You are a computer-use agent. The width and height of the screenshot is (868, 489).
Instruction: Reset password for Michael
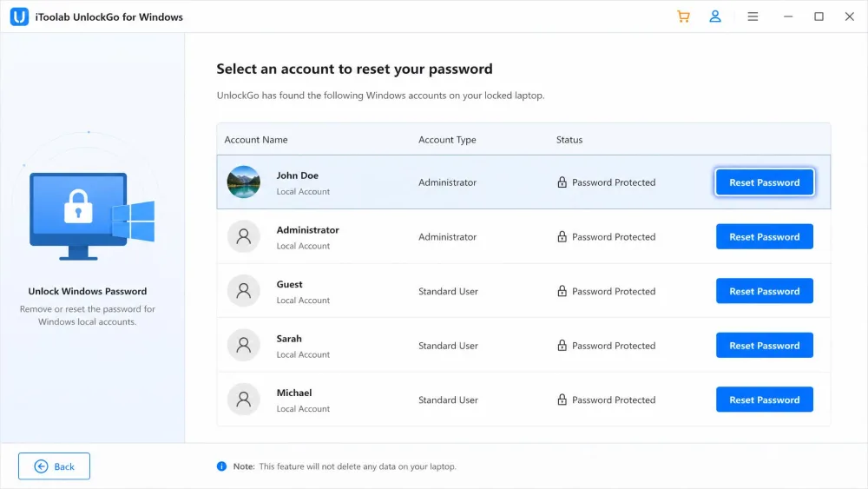point(765,400)
